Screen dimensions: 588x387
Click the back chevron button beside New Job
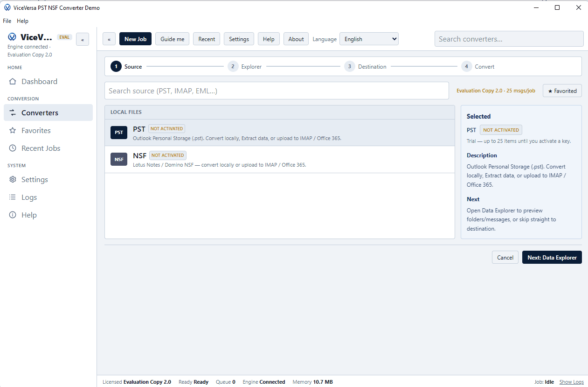pyautogui.click(x=109, y=39)
